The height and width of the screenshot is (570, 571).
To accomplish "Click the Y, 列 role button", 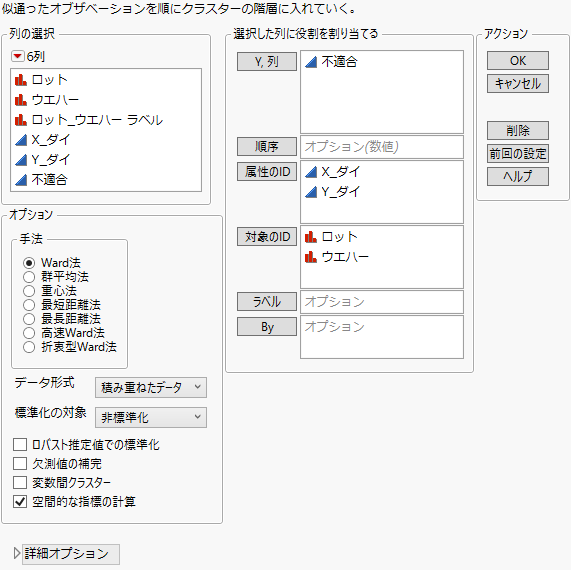I will 267,62.
